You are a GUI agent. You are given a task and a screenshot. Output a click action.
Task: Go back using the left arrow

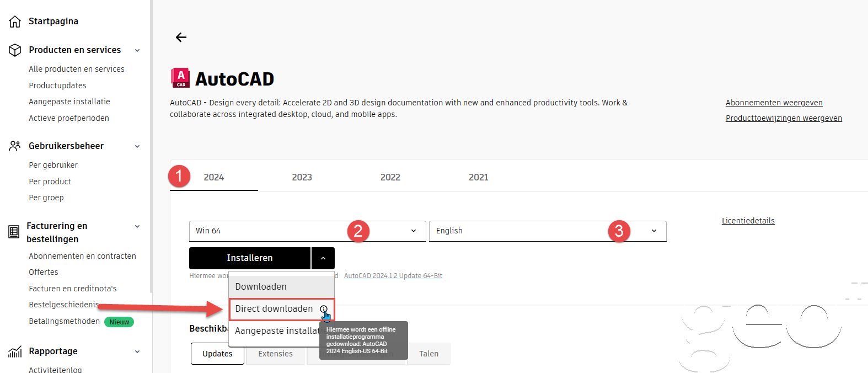[x=181, y=38]
